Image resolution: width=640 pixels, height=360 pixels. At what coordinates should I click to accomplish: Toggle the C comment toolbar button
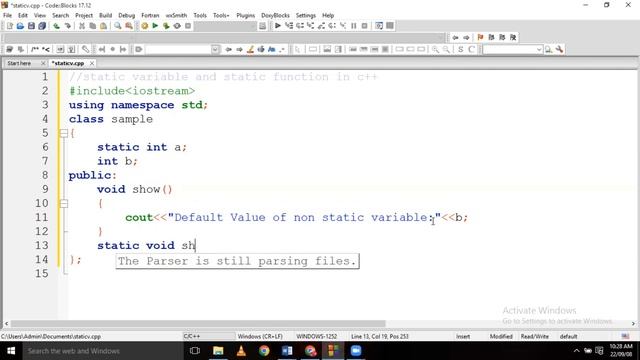click(x=471, y=49)
